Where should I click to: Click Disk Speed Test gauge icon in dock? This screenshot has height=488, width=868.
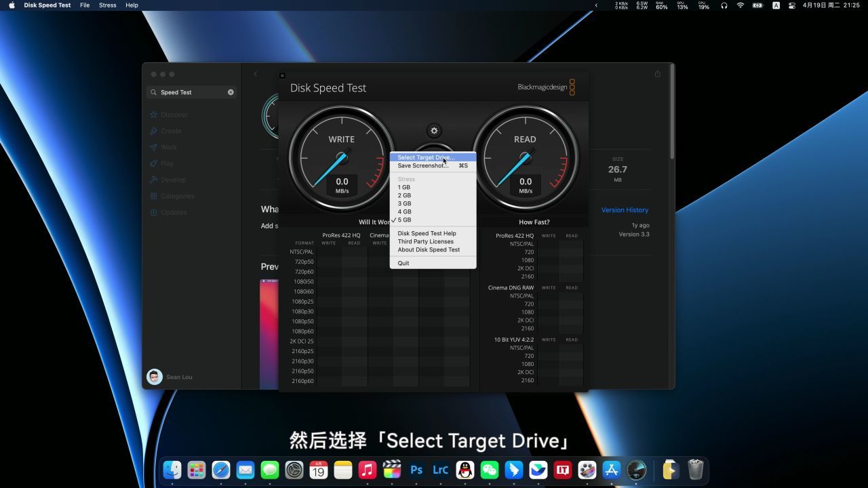coord(636,470)
